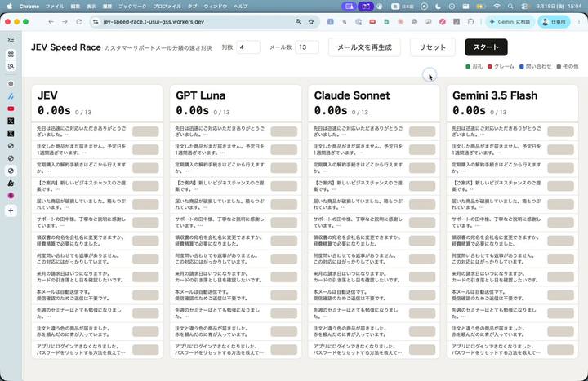Viewport: 588px width, 381px height.
Task: Click JEV Speed Race page heading
Action: click(x=66, y=47)
